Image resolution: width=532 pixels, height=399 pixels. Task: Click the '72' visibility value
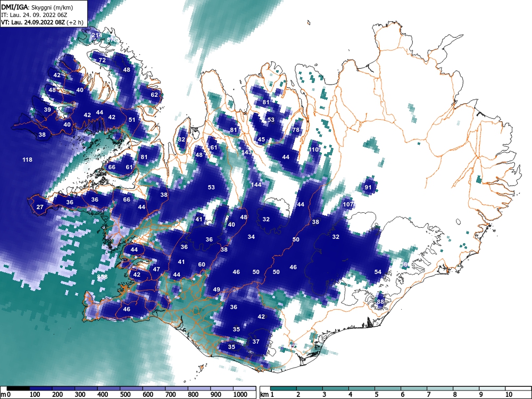click(x=102, y=60)
